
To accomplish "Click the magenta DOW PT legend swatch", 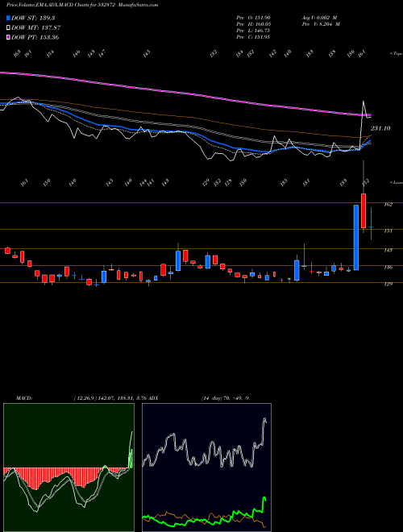I will [9, 37].
